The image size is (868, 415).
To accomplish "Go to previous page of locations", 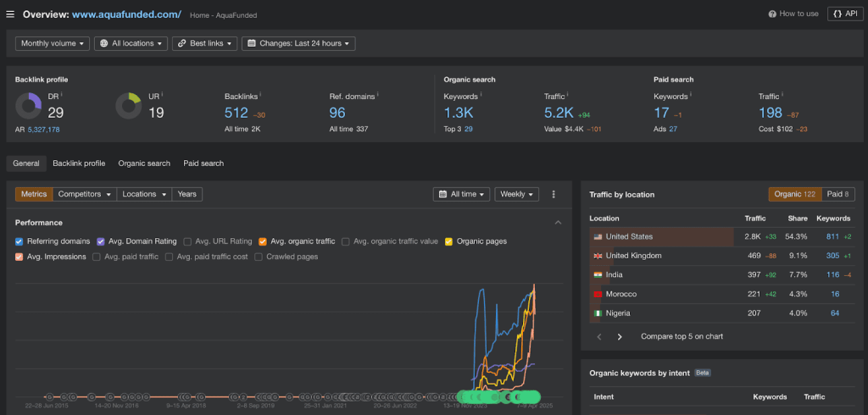I will [x=599, y=336].
